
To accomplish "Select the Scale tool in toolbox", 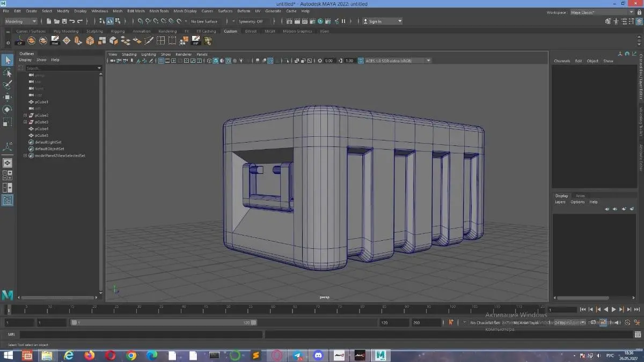I will point(8,122).
